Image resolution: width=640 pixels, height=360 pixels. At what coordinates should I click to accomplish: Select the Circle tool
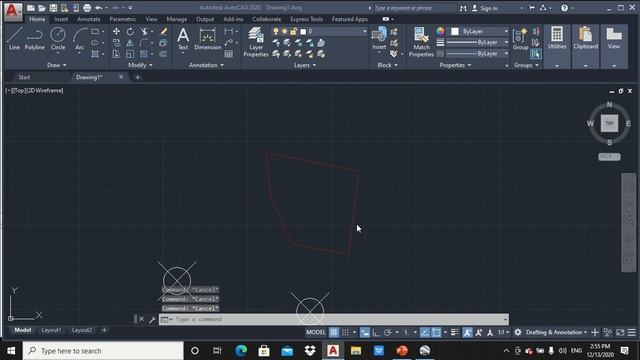coord(58,39)
